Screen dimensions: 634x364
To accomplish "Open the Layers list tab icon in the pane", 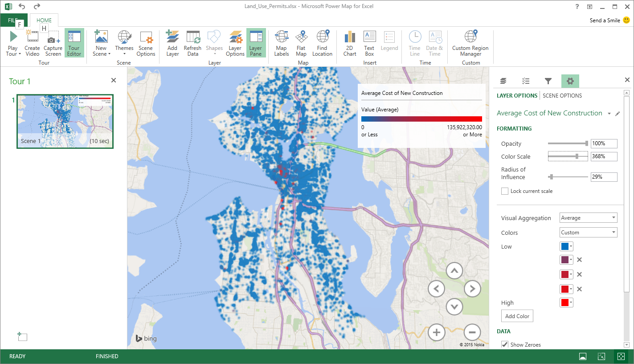I will click(x=503, y=81).
